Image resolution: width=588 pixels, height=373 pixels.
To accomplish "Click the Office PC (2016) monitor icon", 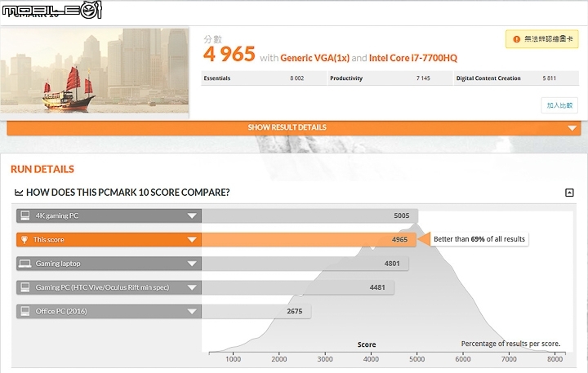I will [25, 311].
